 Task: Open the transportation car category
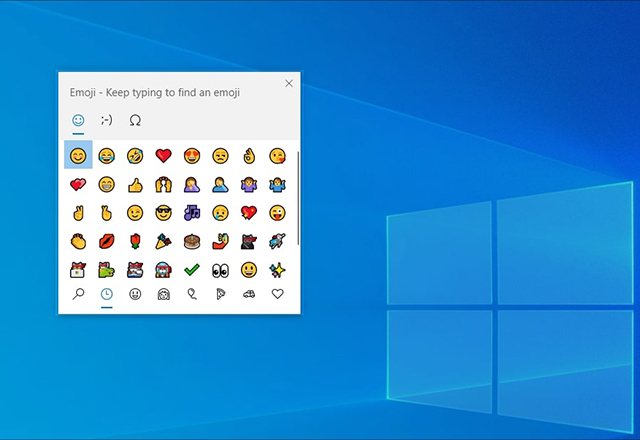click(x=249, y=294)
